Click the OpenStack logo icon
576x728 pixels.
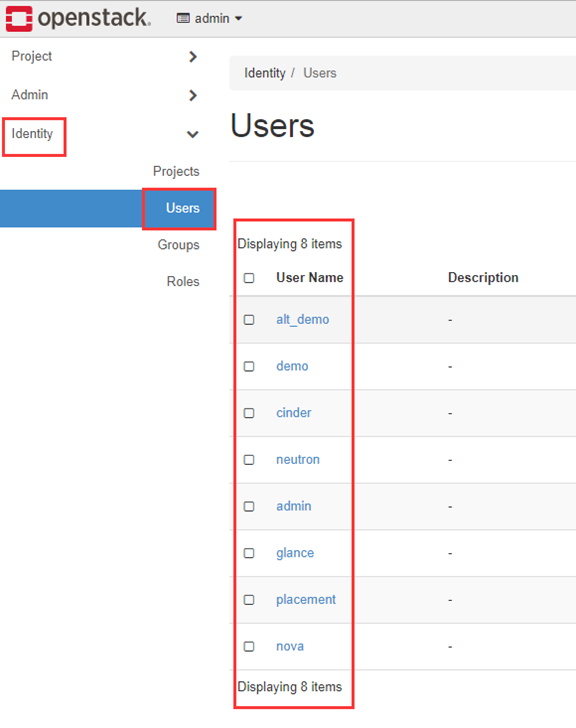(x=19, y=19)
